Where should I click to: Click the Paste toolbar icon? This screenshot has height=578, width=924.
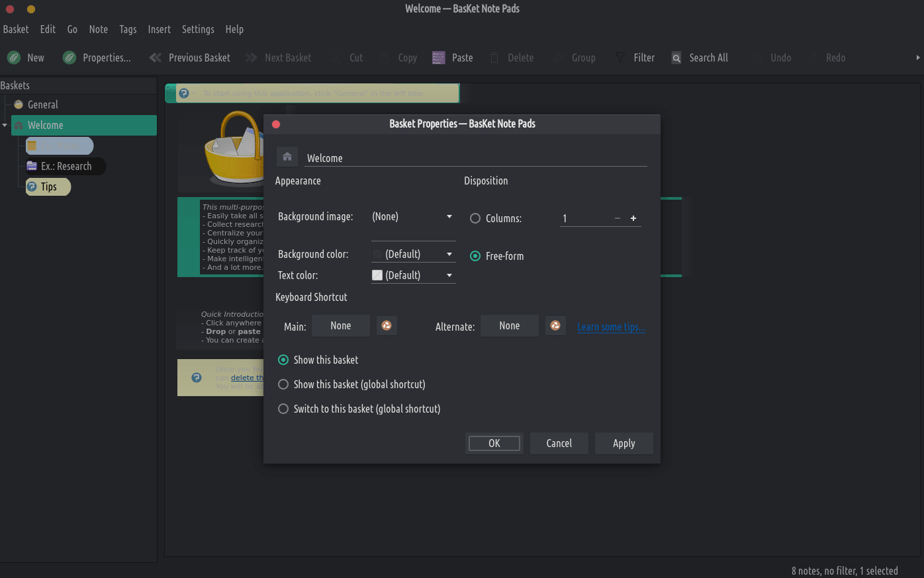[439, 58]
